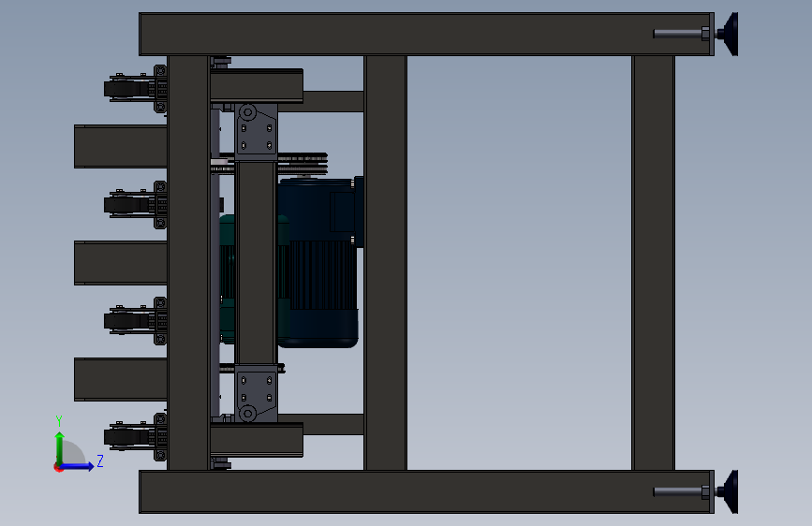
Task: Select the rightmost vertical frame post
Action: tap(653, 263)
